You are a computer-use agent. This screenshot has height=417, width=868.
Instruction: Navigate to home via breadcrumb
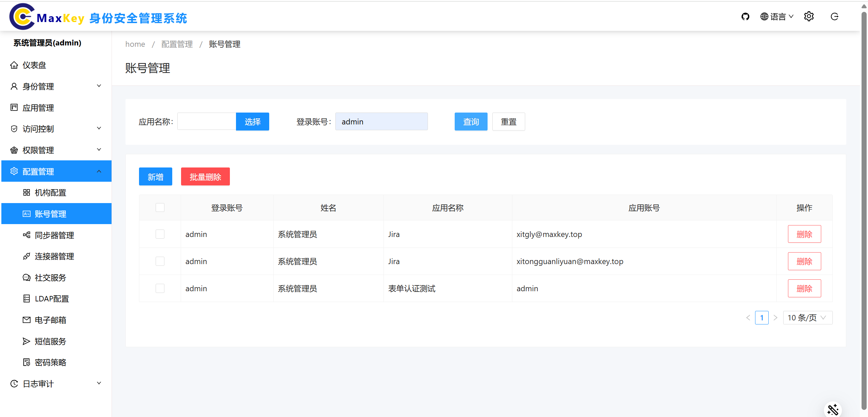click(135, 44)
